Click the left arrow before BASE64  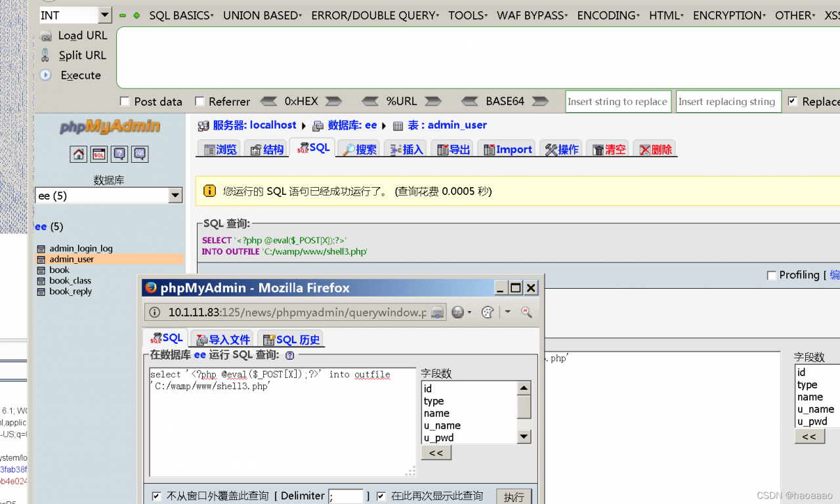470,101
